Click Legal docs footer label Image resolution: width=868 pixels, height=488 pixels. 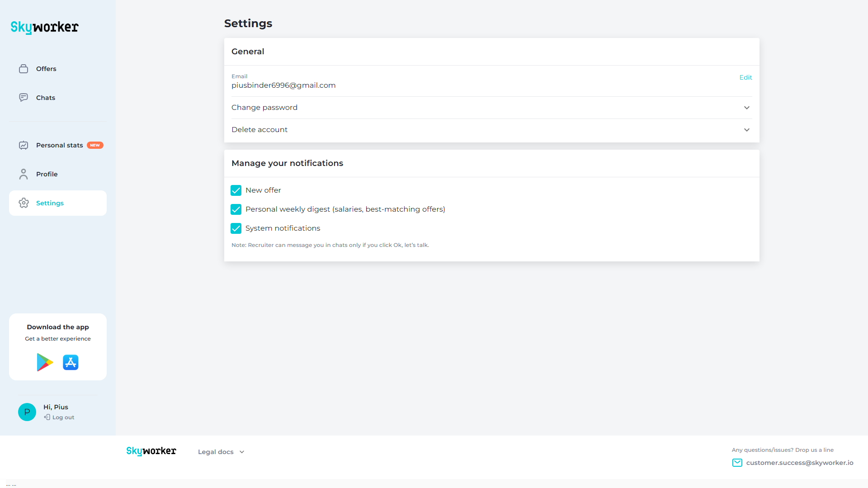tap(216, 452)
